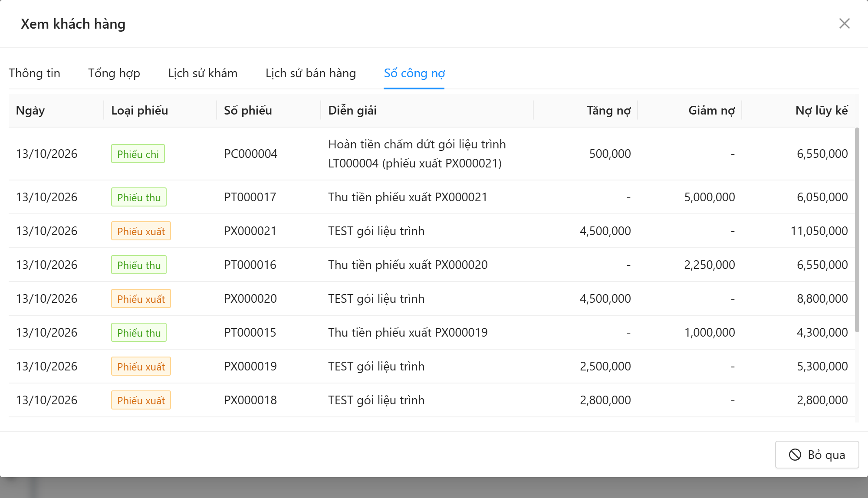Click the Phiếu thu tag in row PT000017
This screenshot has width=868, height=498.
pos(139,197)
